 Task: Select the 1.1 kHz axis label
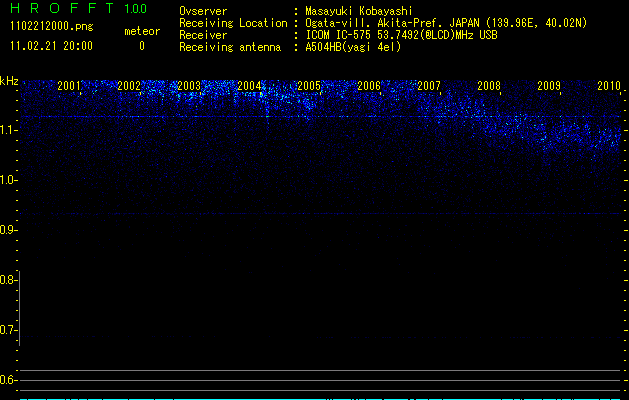(8, 130)
